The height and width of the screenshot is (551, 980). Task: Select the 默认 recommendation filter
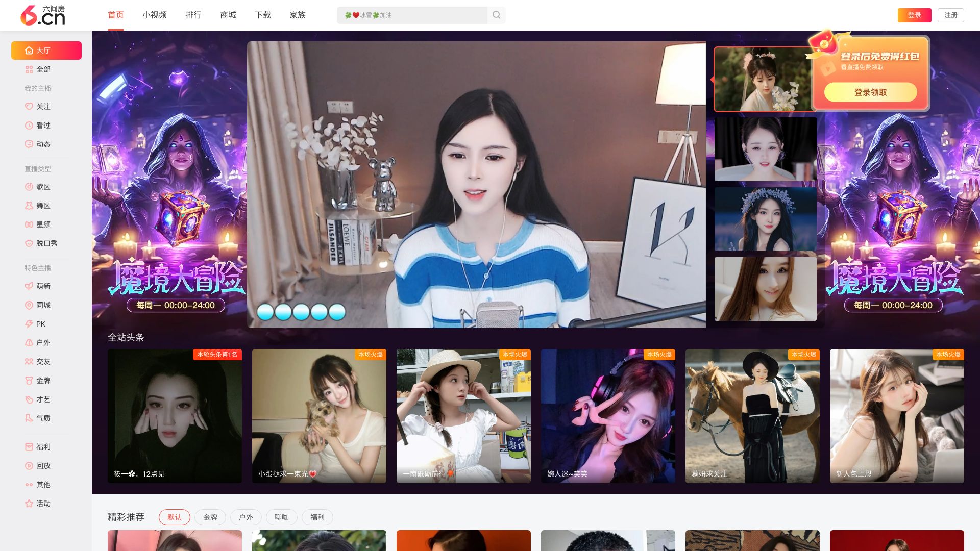point(174,517)
